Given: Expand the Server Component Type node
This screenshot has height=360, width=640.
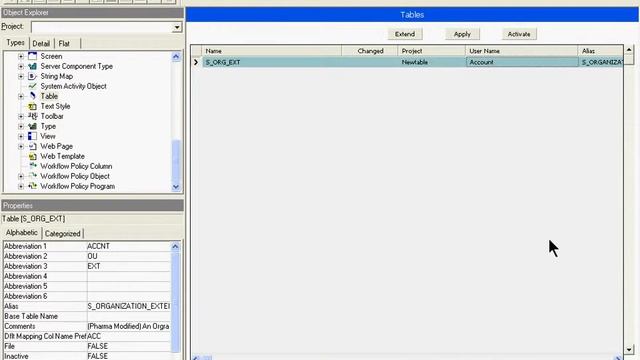Looking at the screenshot, I should (x=20, y=66).
